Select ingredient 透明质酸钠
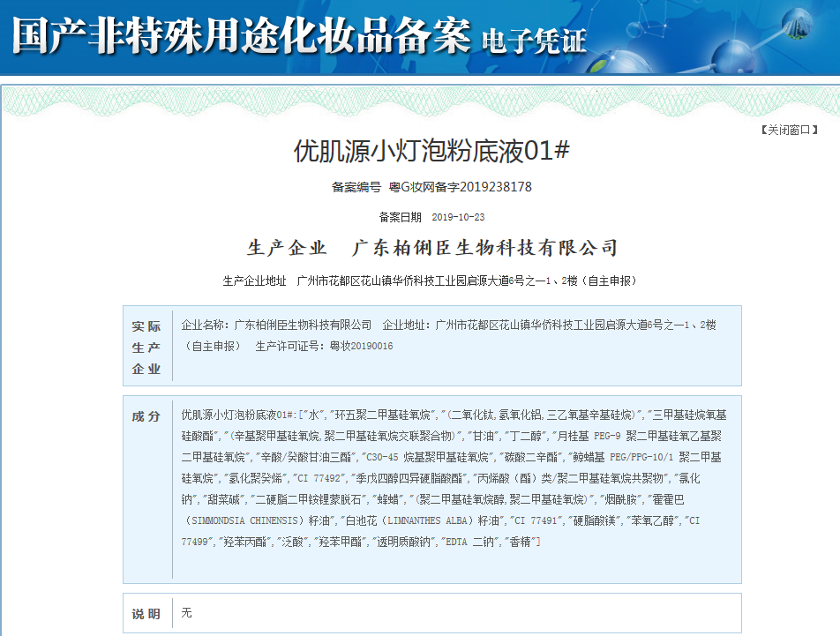Viewport: 840px width, 636px height. tap(404, 542)
